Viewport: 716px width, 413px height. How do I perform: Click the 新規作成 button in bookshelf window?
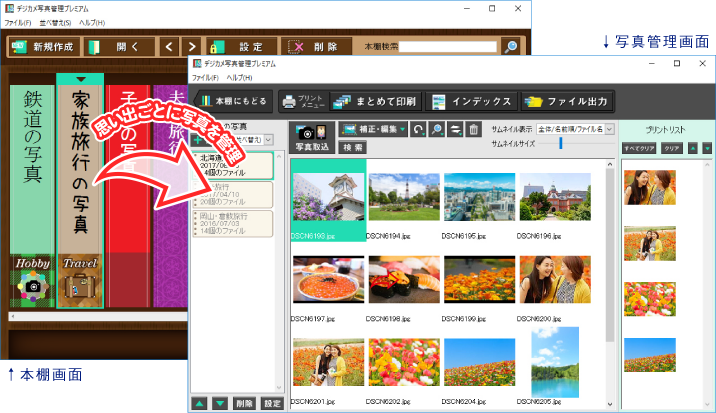(x=44, y=47)
